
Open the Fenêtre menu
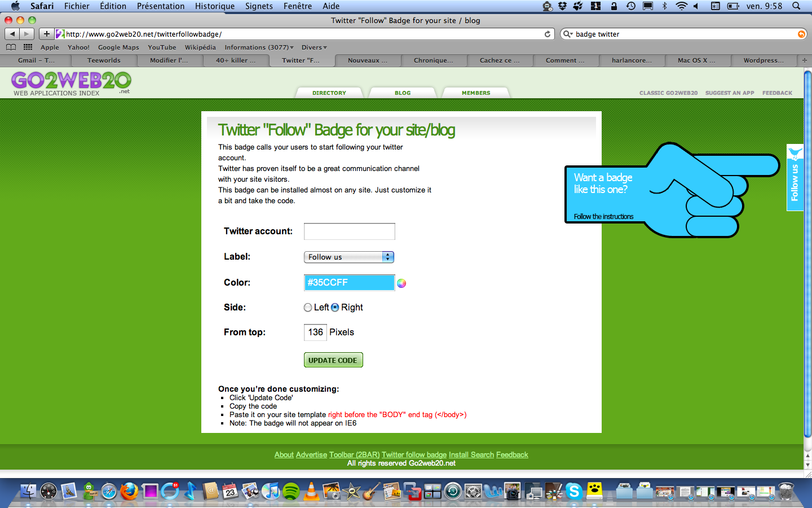pos(298,6)
